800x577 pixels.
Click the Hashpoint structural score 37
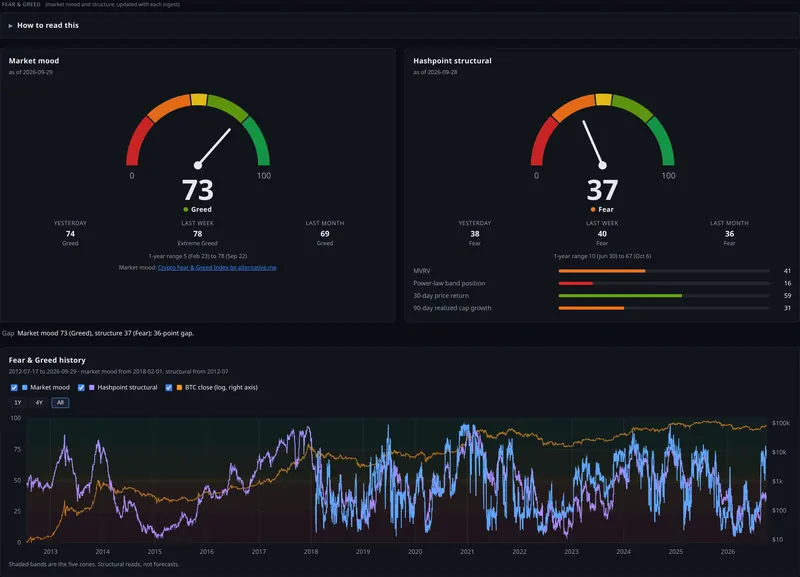[603, 190]
